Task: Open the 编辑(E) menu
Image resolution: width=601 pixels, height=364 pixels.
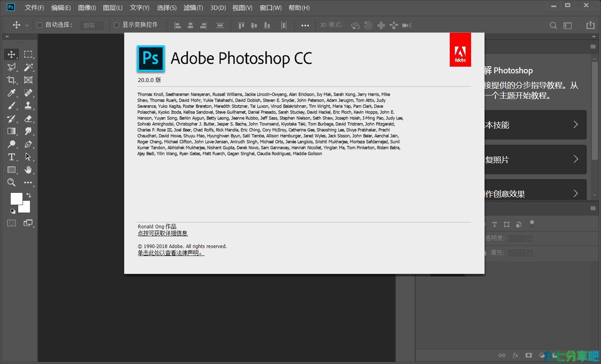Action: (61, 7)
